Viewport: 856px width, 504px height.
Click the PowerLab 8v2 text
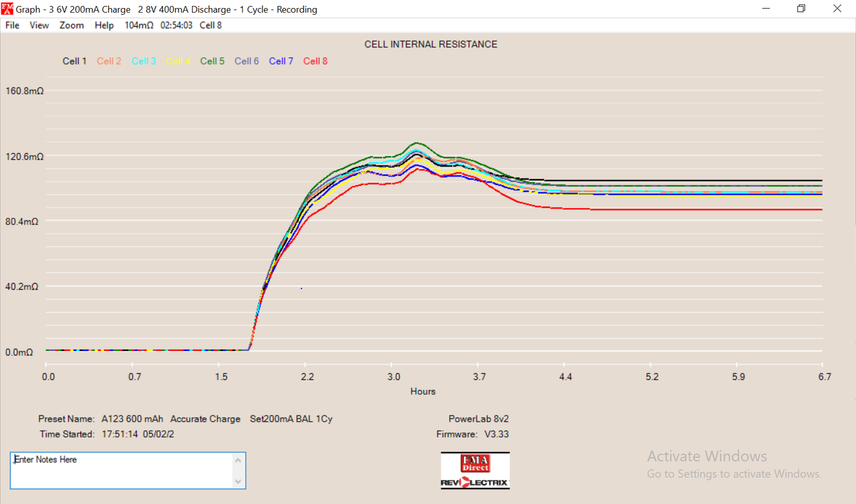point(479,419)
